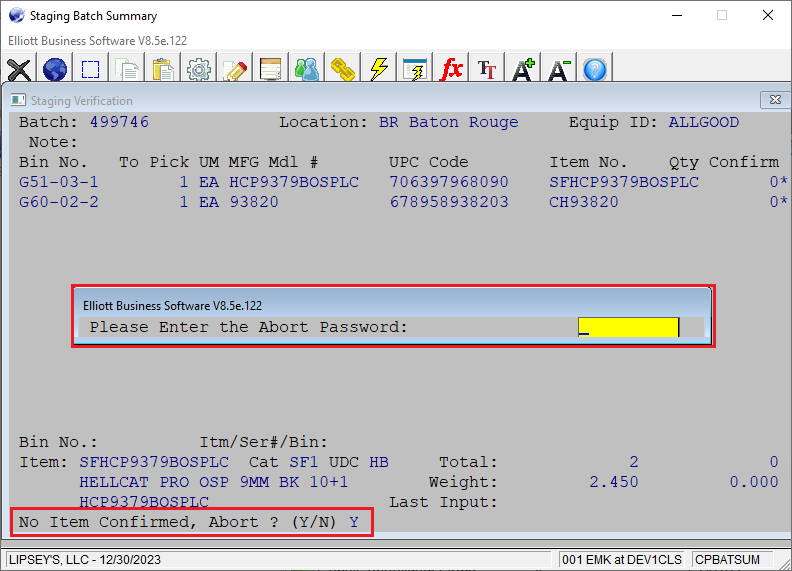The width and height of the screenshot is (792, 571).
Task: Click LIPSEY'S, LLC date in status bar
Action: coord(85,560)
